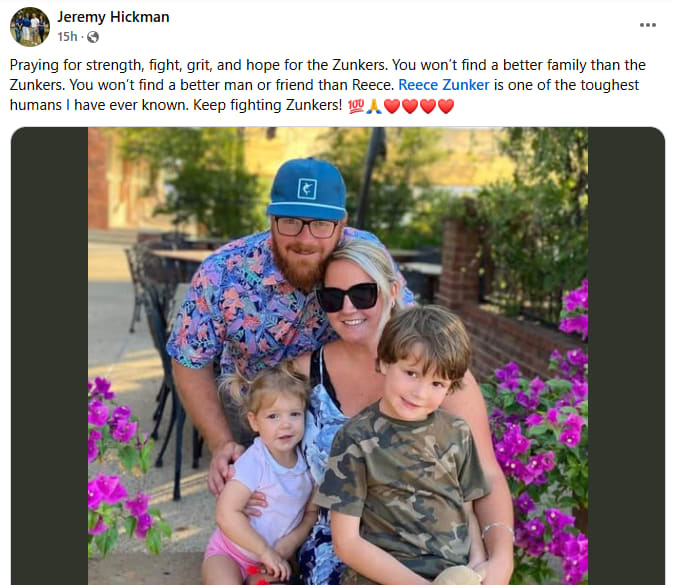Click the woman's black sunglasses in photo
The image size is (673, 585).
coord(347,297)
